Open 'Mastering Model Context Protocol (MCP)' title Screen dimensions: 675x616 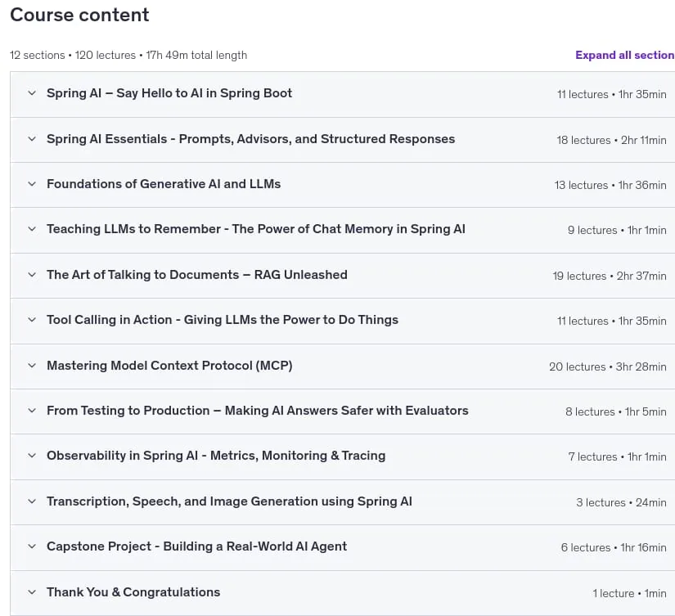tap(169, 366)
